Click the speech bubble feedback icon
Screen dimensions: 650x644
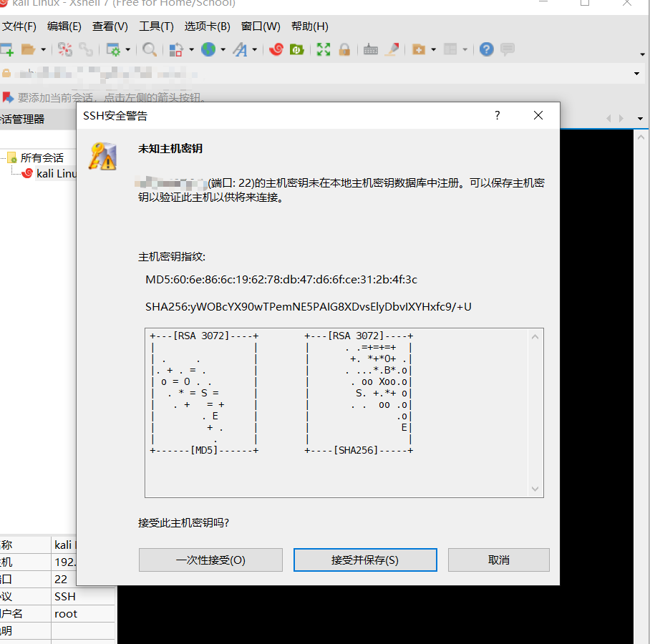coord(508,49)
